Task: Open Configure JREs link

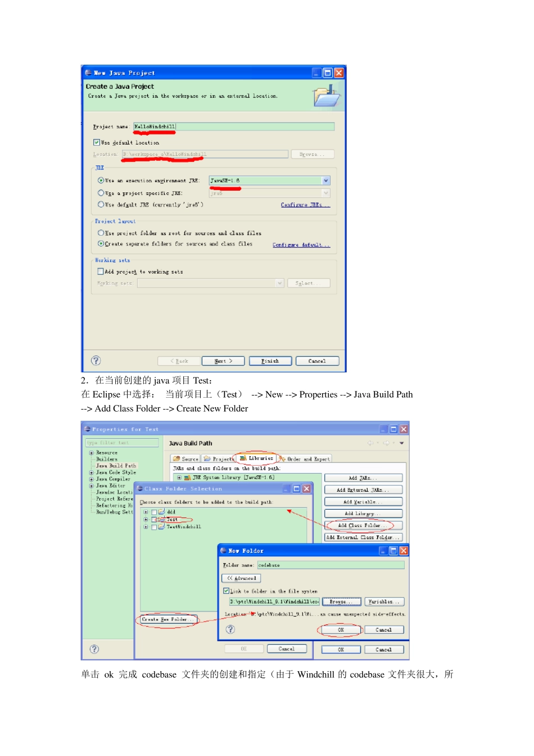Action: tap(305, 205)
